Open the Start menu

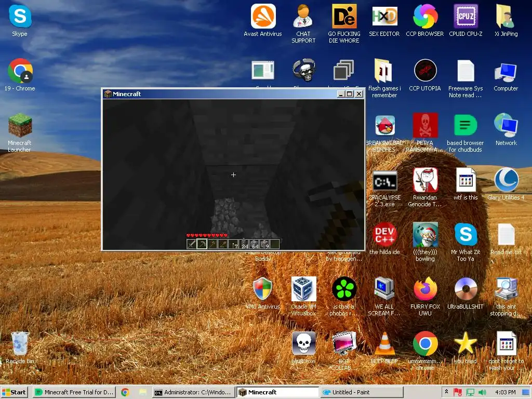click(x=14, y=392)
